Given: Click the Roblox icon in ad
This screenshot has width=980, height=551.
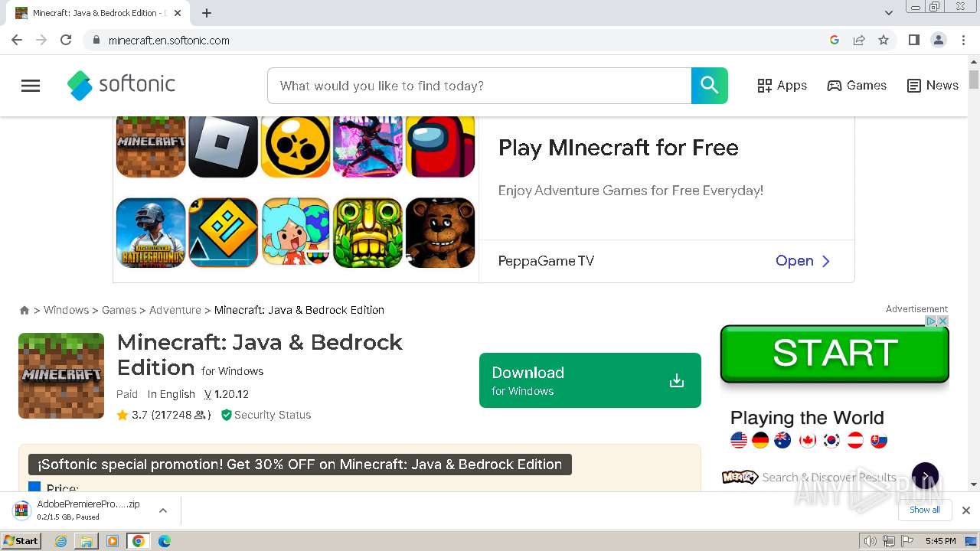Looking at the screenshot, I should pyautogui.click(x=223, y=145).
